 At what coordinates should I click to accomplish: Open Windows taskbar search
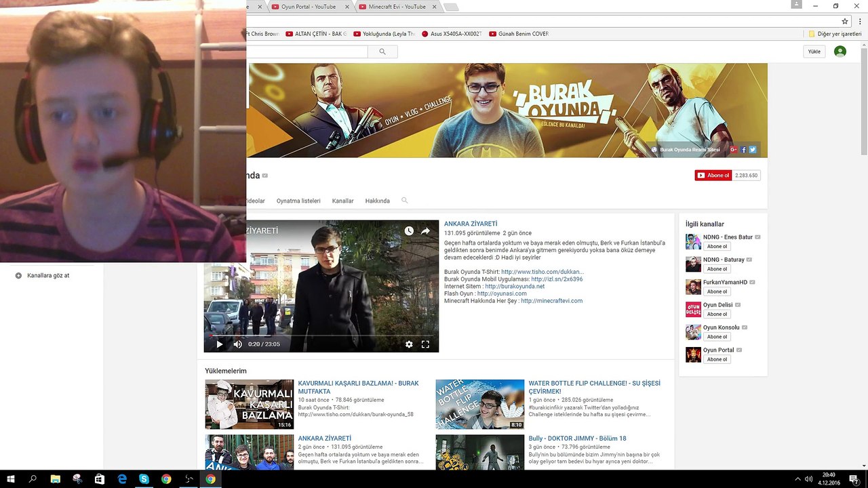tap(33, 479)
